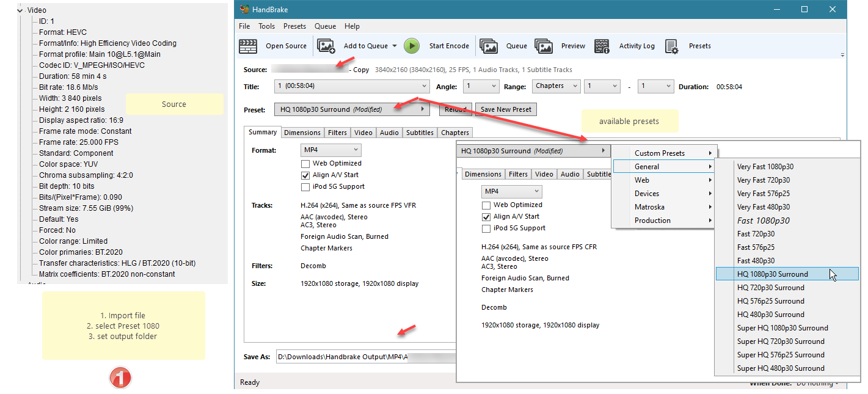
Task: Switch to the Subtitles tab in main window
Action: coord(420,133)
